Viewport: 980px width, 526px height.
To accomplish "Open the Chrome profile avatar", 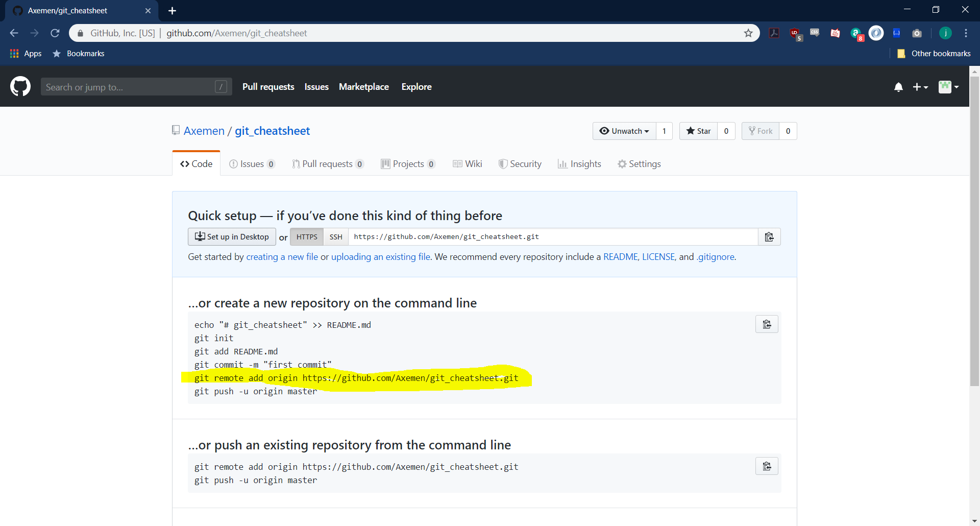I will tap(945, 33).
